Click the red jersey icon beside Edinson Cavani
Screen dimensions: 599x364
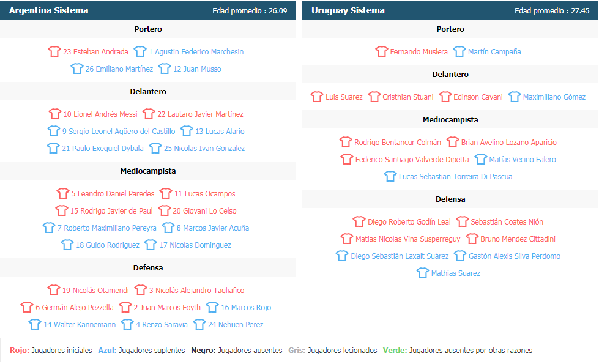click(445, 97)
